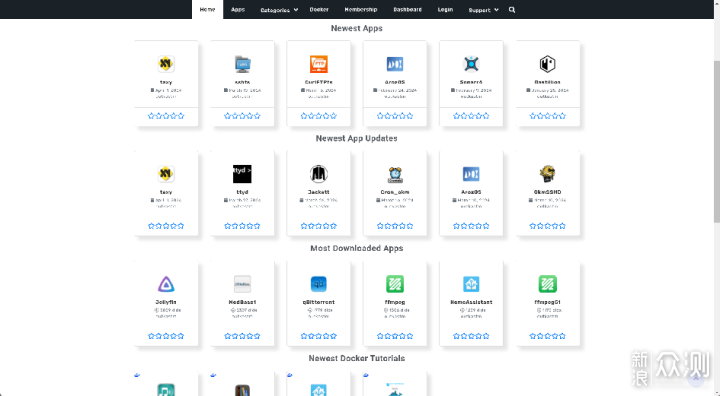Open the first ffmpeg green icon
The image size is (720, 396).
(x=395, y=284)
